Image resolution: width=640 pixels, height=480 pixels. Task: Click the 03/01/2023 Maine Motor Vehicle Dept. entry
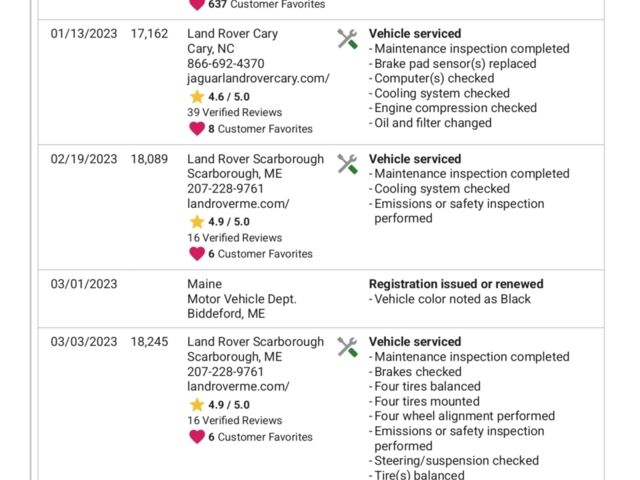(x=321, y=299)
